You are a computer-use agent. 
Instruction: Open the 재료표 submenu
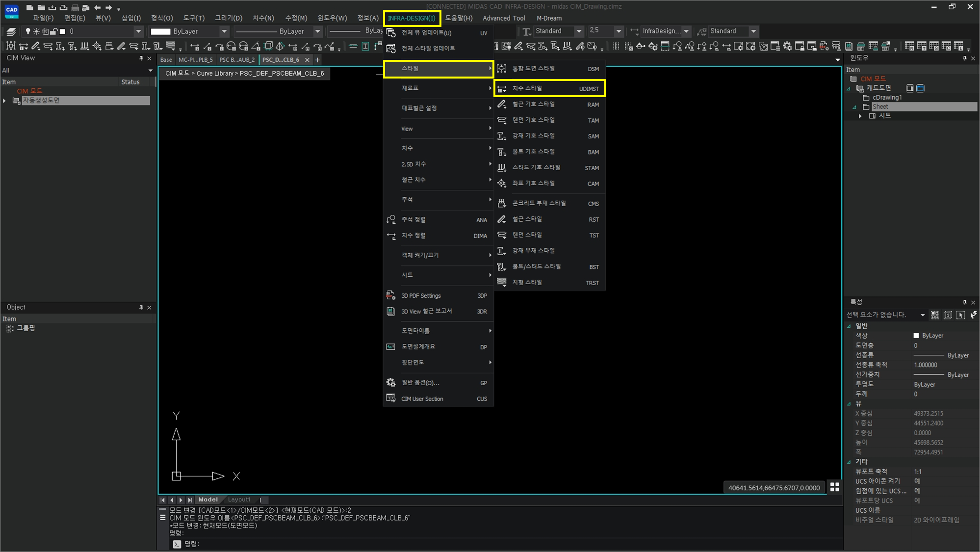(x=438, y=88)
